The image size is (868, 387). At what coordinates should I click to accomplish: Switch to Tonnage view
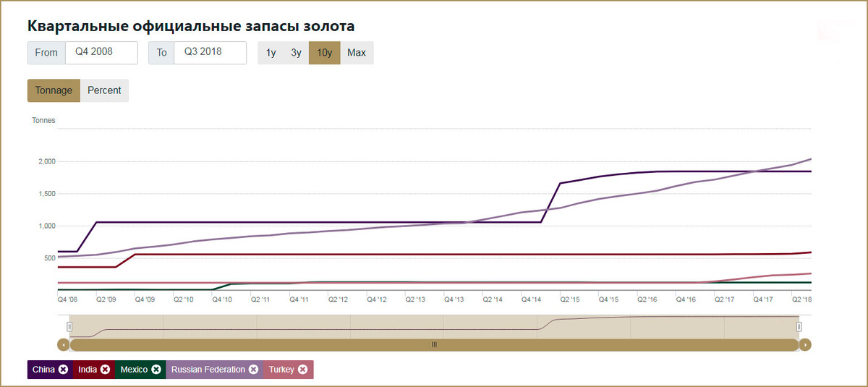tap(54, 90)
